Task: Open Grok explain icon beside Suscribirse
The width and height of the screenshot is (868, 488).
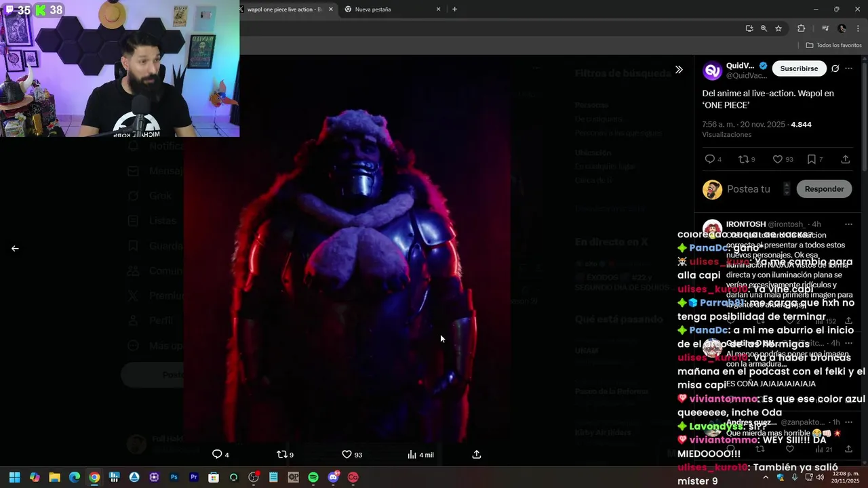Action: (835, 68)
